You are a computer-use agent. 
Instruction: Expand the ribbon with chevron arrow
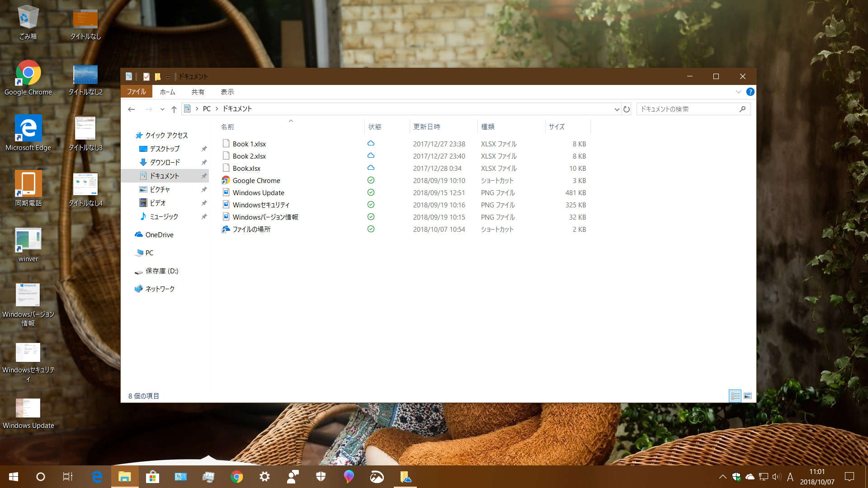click(x=738, y=92)
